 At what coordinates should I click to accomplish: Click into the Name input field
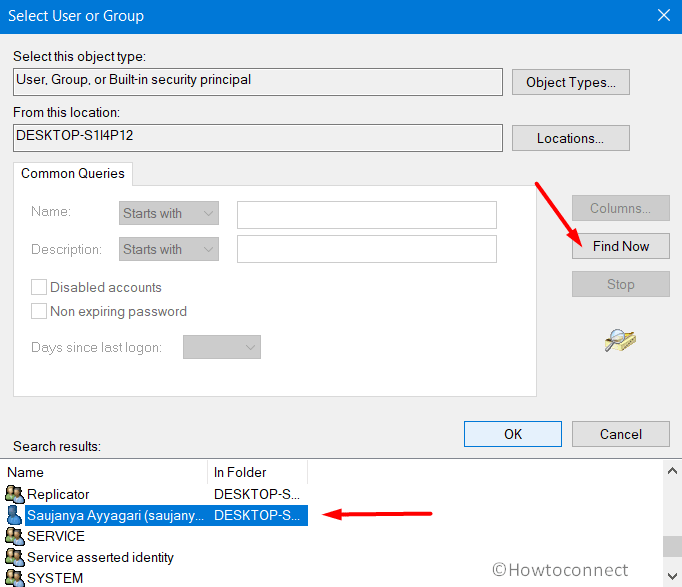coord(367,215)
